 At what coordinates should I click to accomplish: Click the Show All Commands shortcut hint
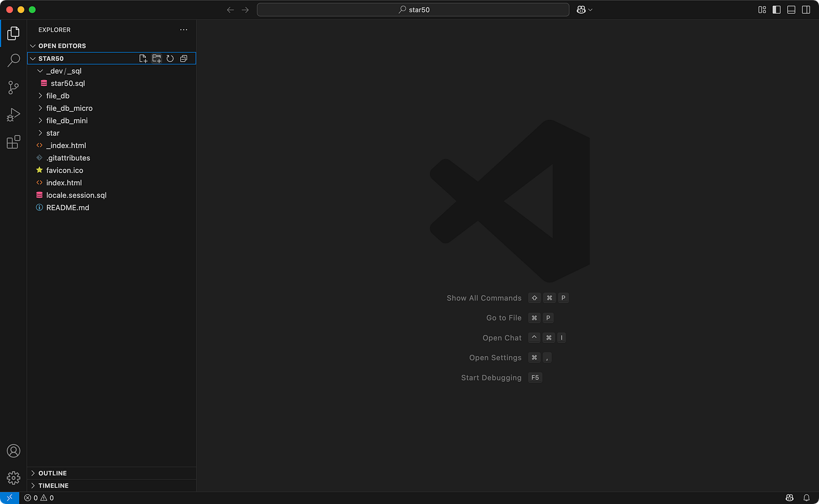(x=508, y=298)
